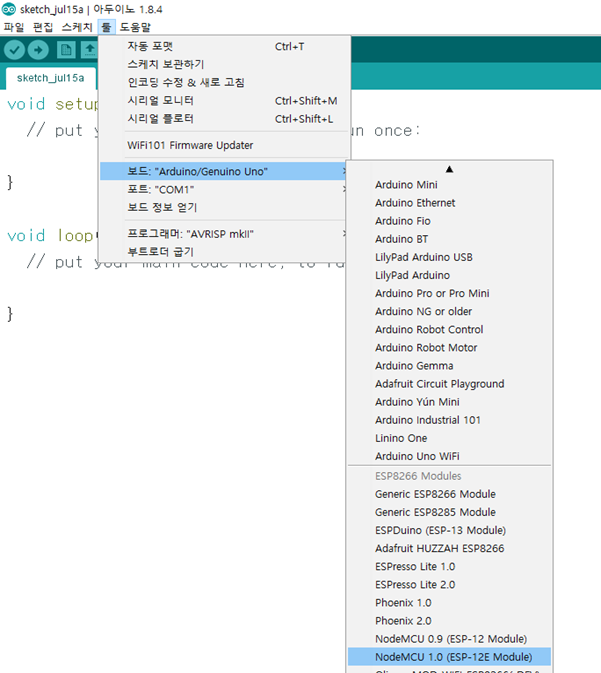Select Arduino Industrial 101 board
The height and width of the screenshot is (673, 601).
[449, 420]
